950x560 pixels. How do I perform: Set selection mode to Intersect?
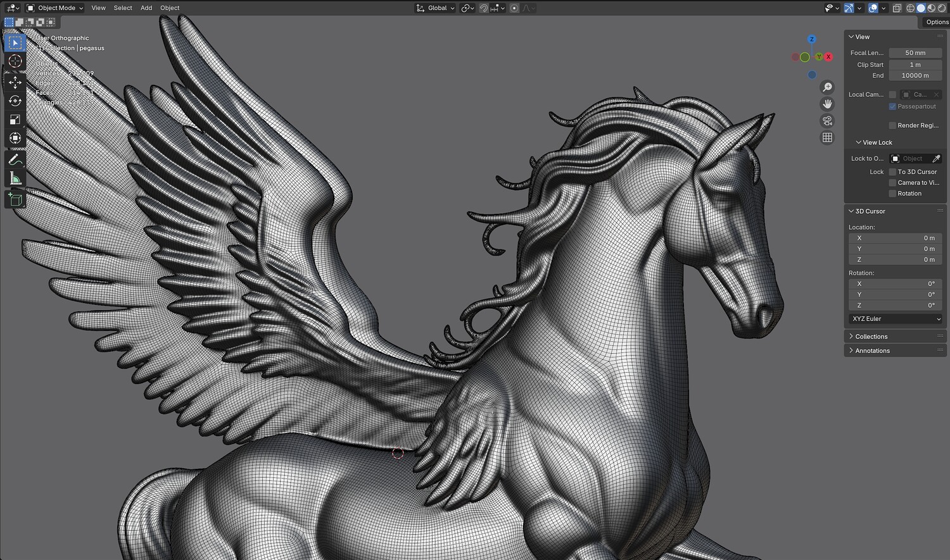point(51,22)
